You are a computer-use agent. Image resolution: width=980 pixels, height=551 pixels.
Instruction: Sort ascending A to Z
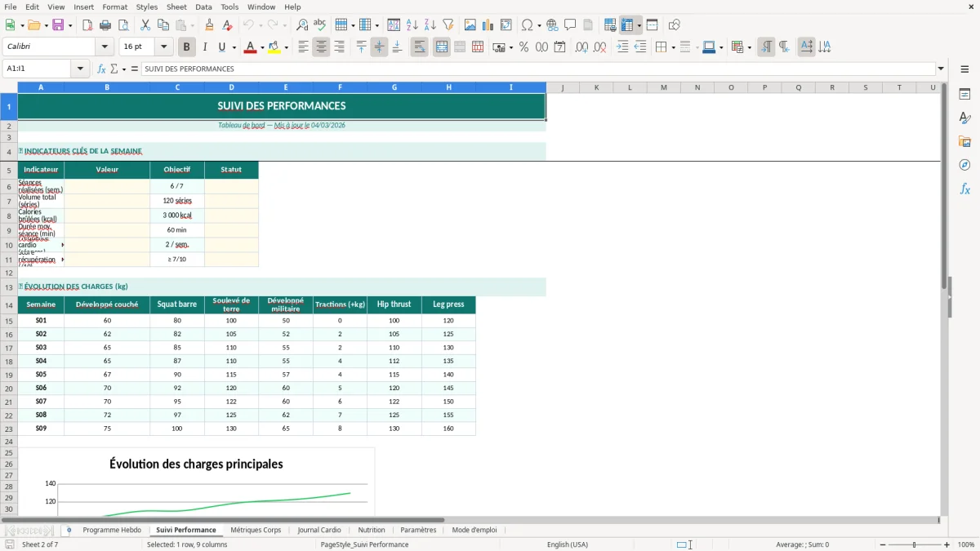[x=412, y=25]
